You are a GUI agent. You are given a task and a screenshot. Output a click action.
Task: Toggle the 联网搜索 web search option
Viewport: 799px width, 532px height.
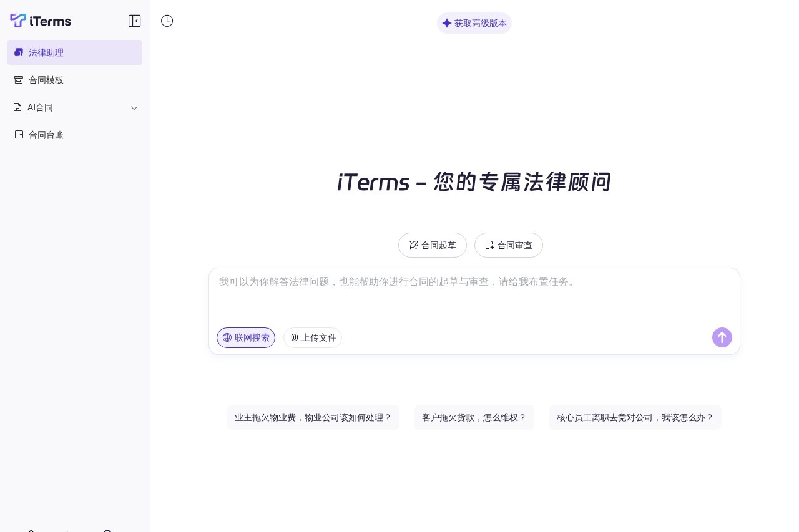coord(246,337)
